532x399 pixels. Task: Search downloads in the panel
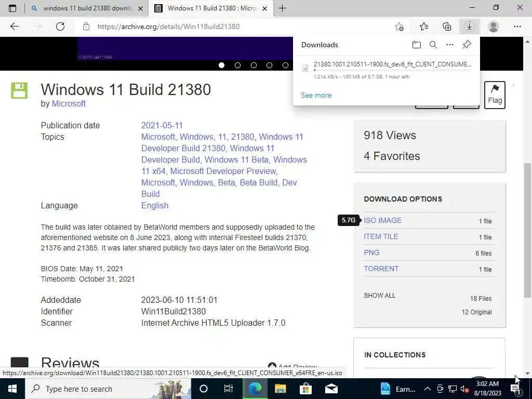click(x=433, y=45)
